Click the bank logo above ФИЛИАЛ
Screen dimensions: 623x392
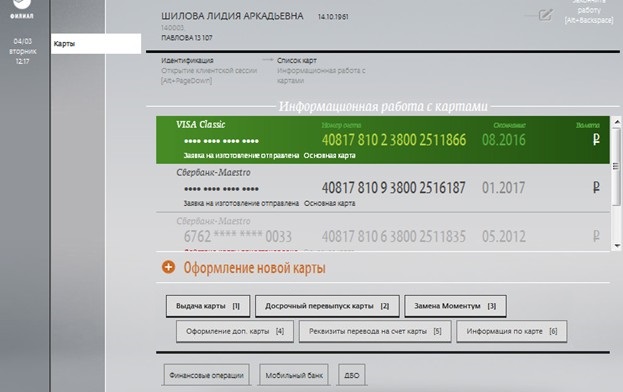[22, 4]
